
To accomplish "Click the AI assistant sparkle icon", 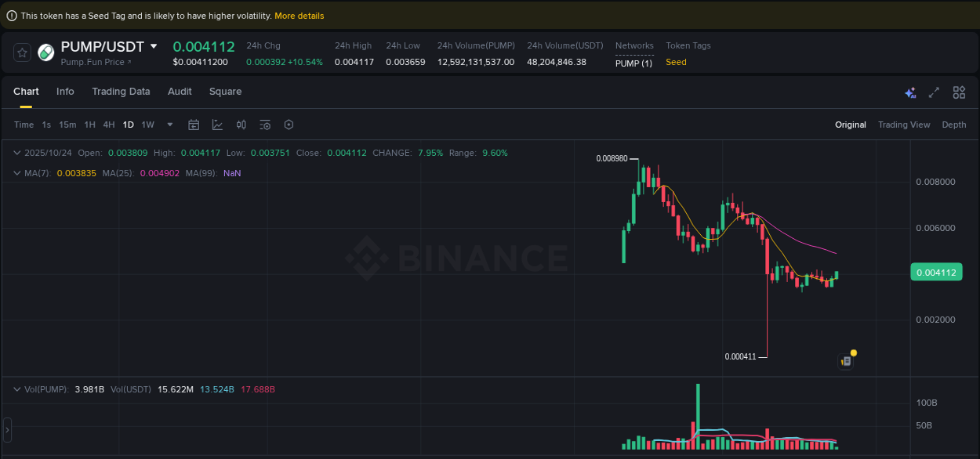I will [x=910, y=92].
